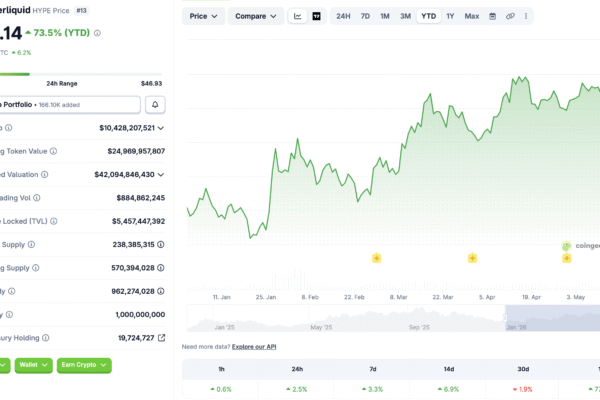Image resolution: width=600 pixels, height=400 pixels.
Task: Open the Earn Crypto dropdown
Action: 84,365
